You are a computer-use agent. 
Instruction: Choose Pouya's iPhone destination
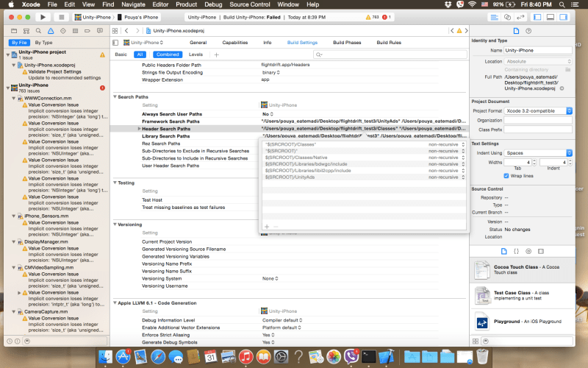138,17
